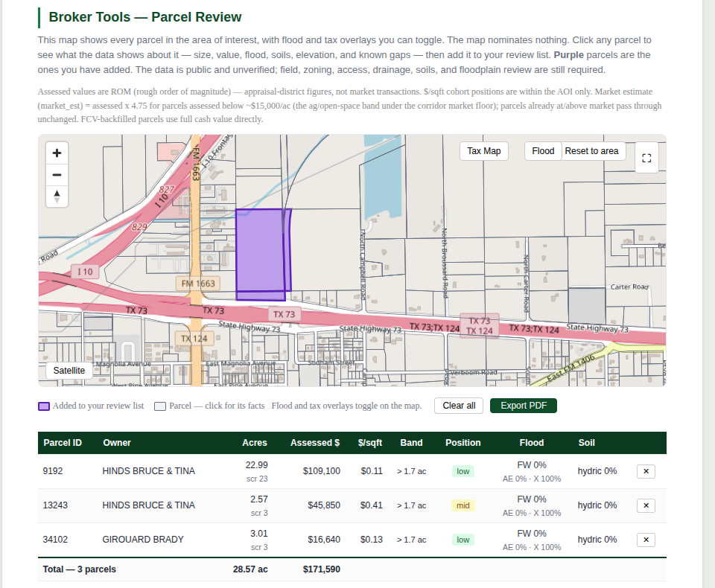The width and height of the screenshot is (715, 588).
Task: Click the Band column header
Action: click(411, 443)
